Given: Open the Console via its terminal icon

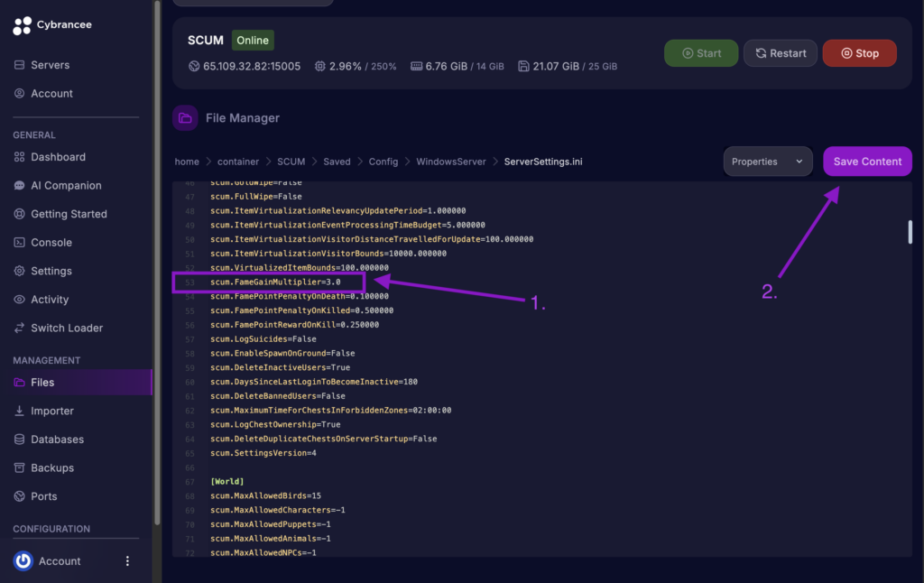Looking at the screenshot, I should tap(20, 242).
